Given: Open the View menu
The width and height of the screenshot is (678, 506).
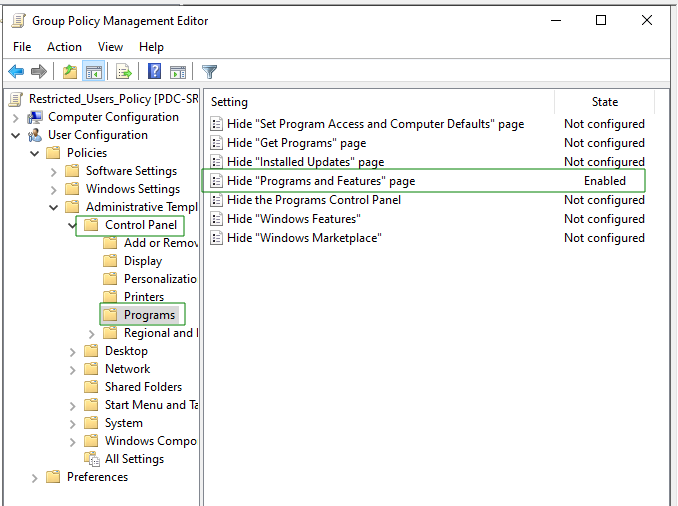Looking at the screenshot, I should pyautogui.click(x=110, y=47).
